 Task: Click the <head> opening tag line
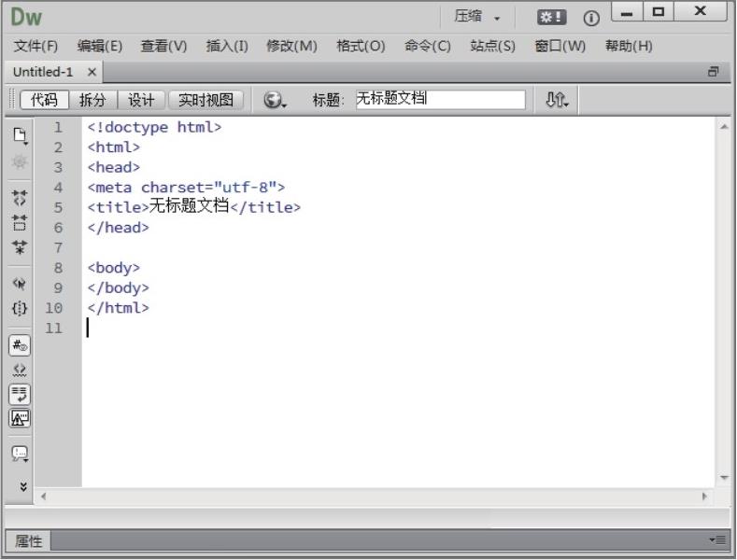click(114, 168)
